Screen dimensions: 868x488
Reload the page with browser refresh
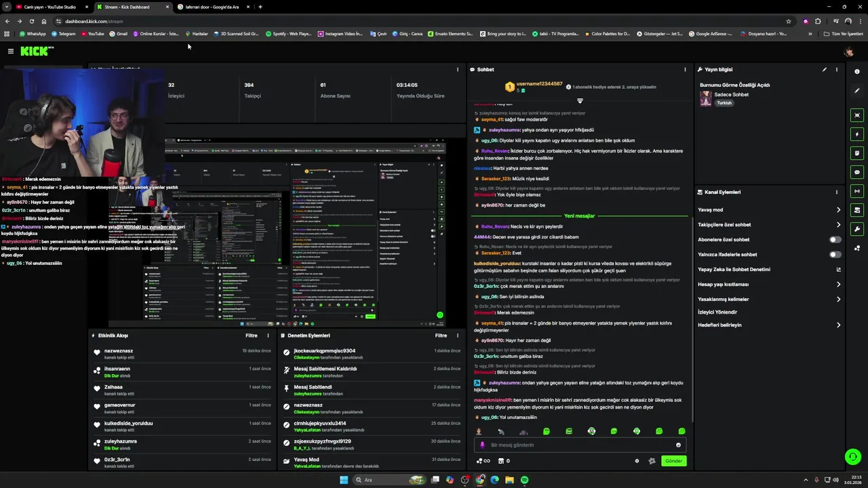pos(31,21)
